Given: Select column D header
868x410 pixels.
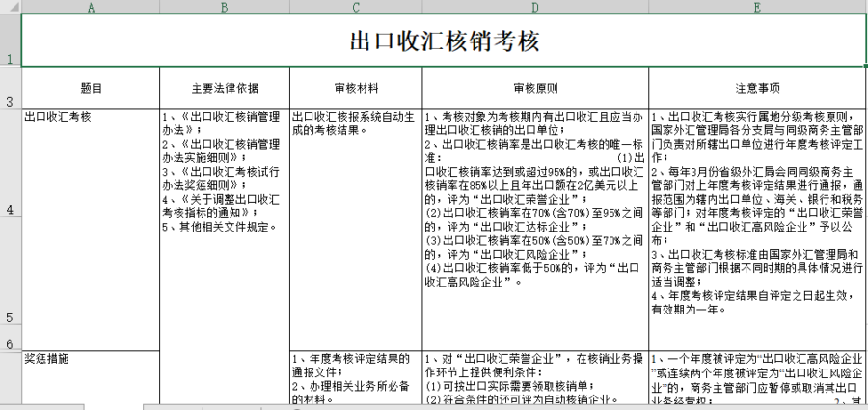Looking at the screenshot, I should [x=535, y=7].
